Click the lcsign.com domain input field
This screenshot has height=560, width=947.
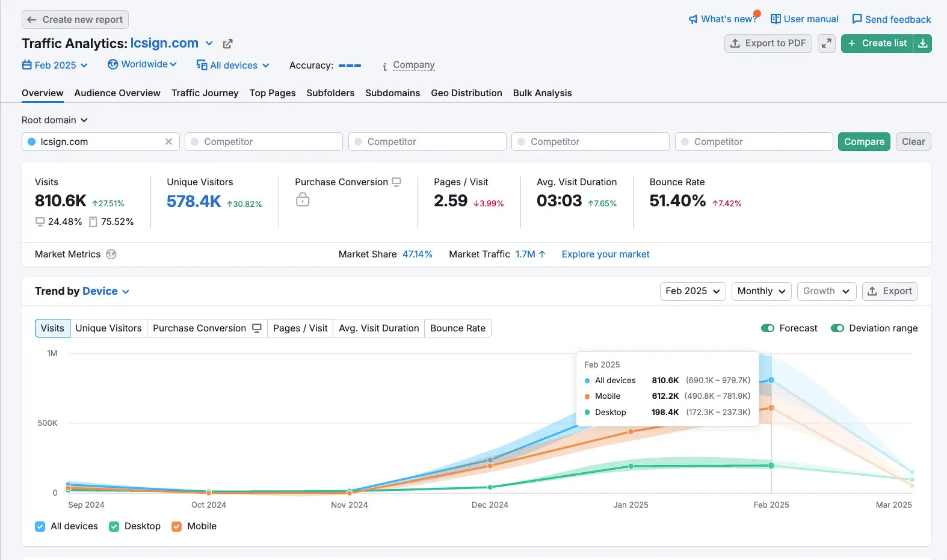[100, 142]
